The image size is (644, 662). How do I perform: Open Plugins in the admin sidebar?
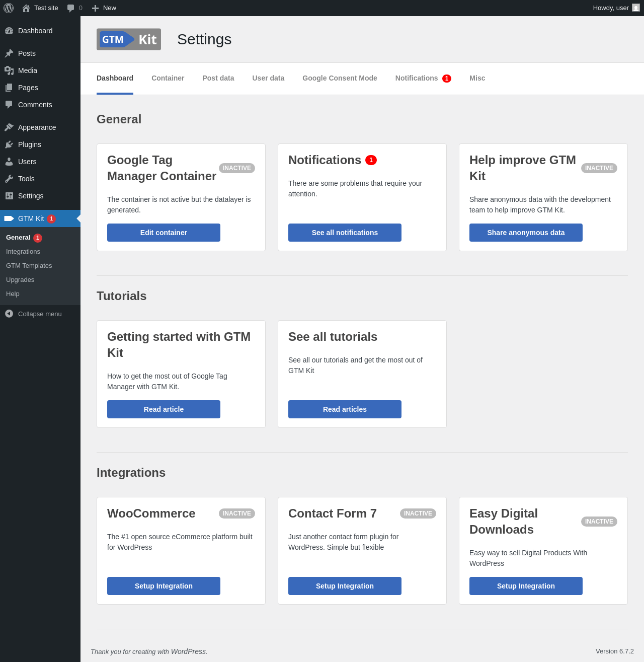pyautogui.click(x=40, y=144)
